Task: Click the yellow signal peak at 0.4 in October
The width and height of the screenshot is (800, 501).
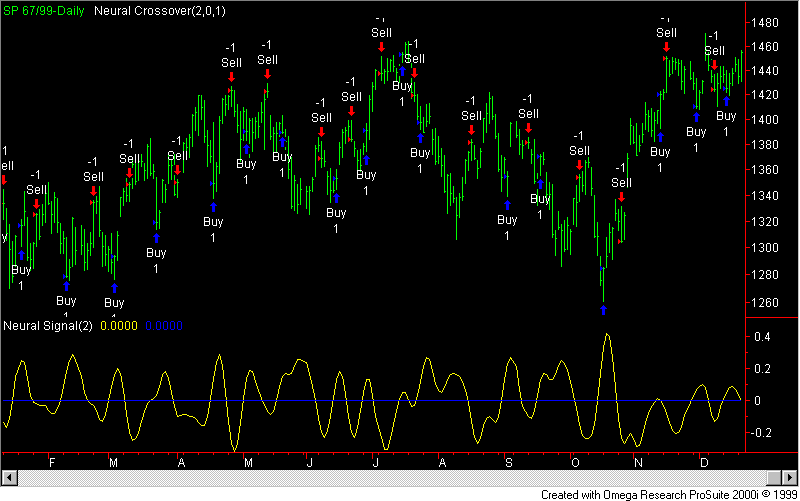Action: pos(606,335)
